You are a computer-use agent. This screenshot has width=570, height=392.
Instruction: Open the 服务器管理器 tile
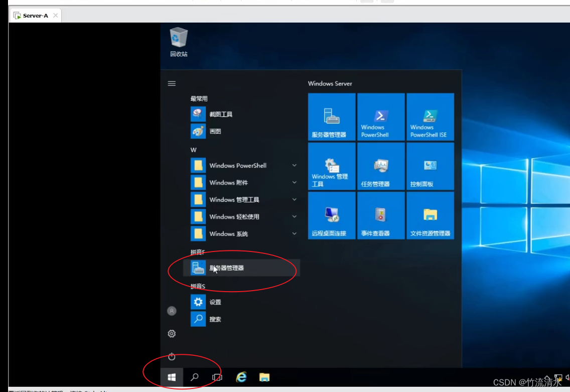(x=332, y=117)
